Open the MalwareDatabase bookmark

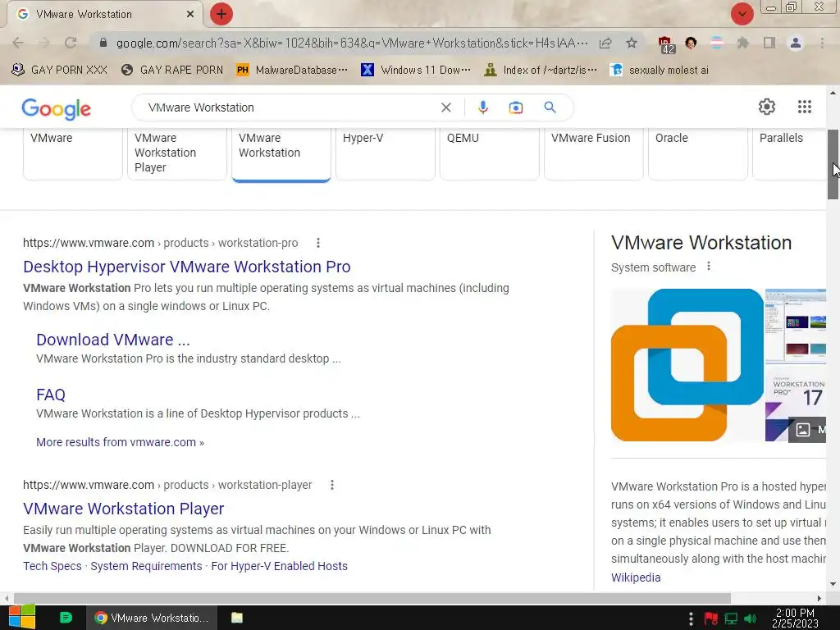pos(292,71)
